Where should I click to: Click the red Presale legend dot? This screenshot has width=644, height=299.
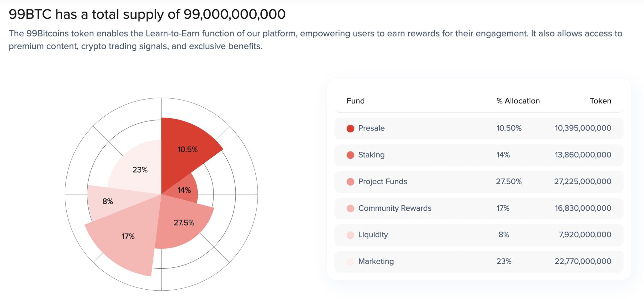click(350, 129)
